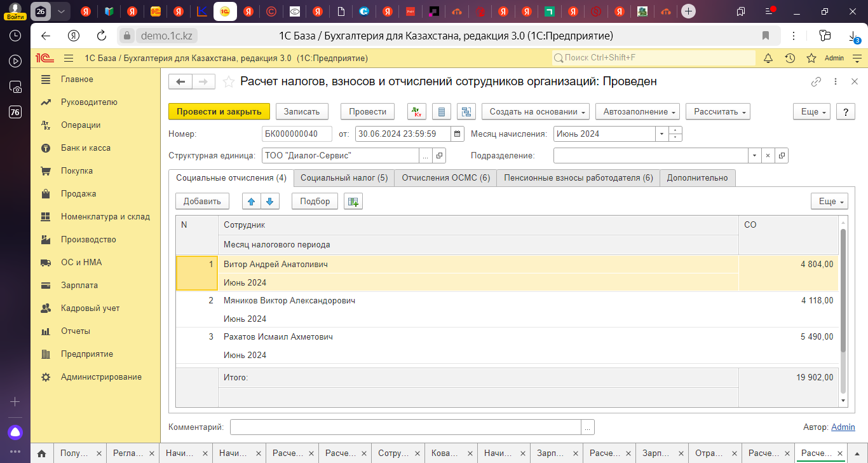Image resolution: width=868 pixels, height=463 pixels.
Task: Open the Дт/Кт postings view icon
Action: tap(417, 111)
